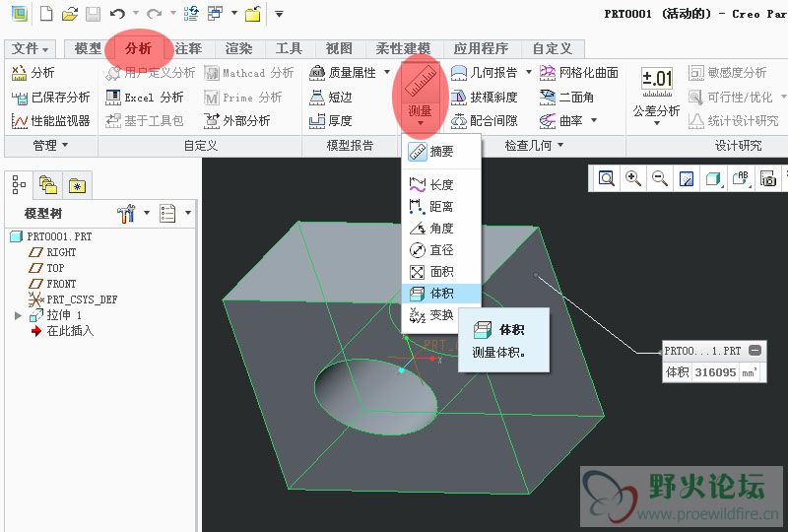Select 体积 from the measure menu
This screenshot has height=532, width=788.
click(440, 294)
